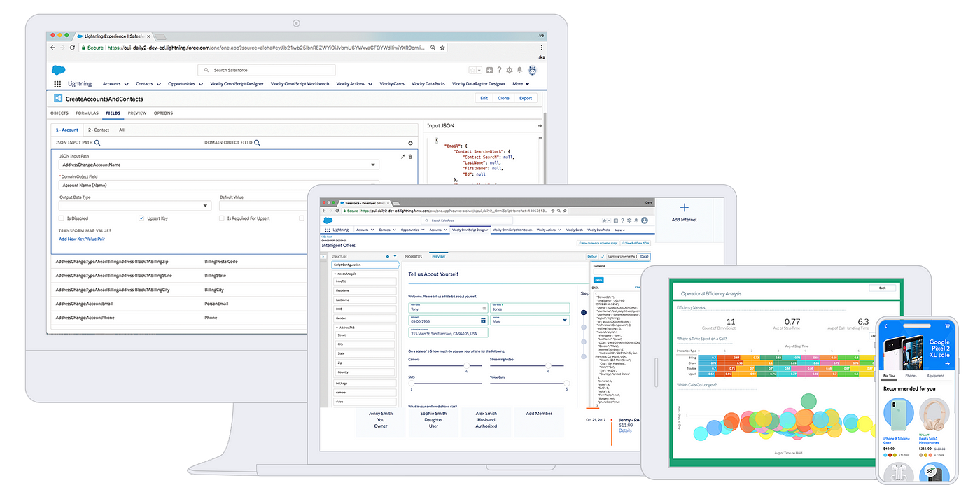Click the Salesforce cloud logo in Lightning Experience window
980x490 pixels.
(58, 70)
